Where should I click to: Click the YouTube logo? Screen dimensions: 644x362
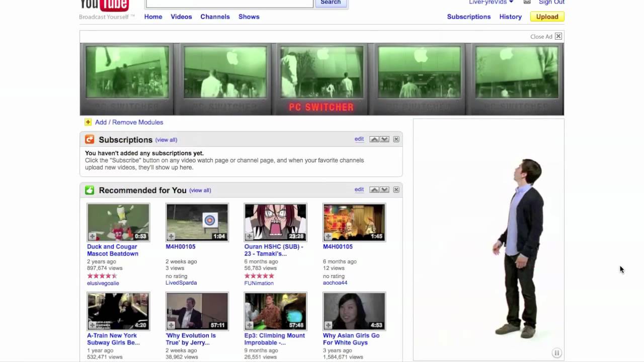coord(104,5)
